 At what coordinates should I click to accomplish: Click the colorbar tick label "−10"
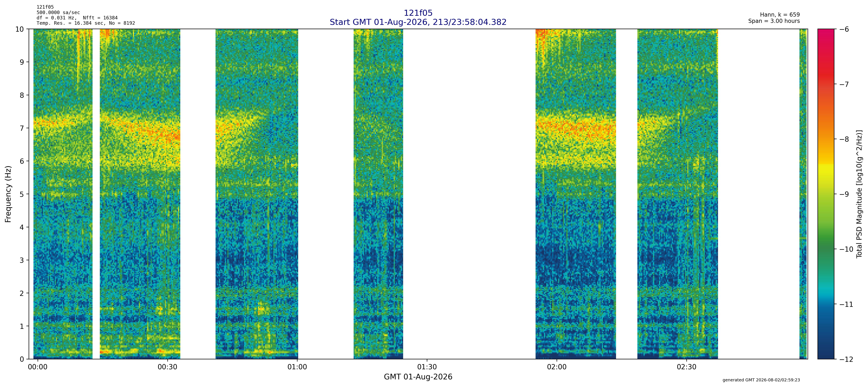(846, 249)
